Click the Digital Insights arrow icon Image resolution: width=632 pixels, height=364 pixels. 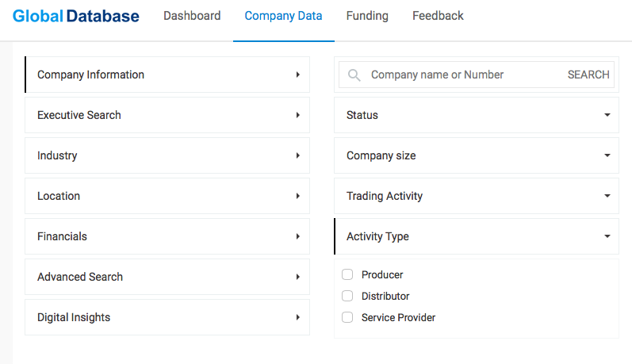(x=297, y=317)
